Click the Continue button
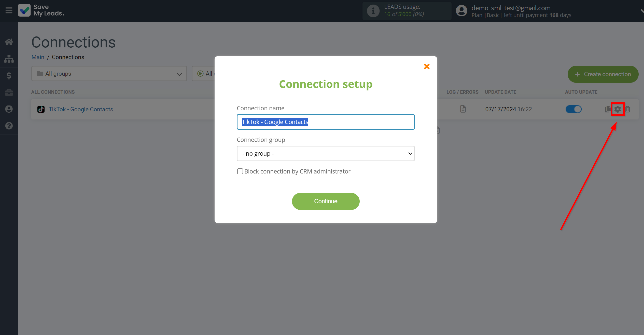 pos(325,201)
